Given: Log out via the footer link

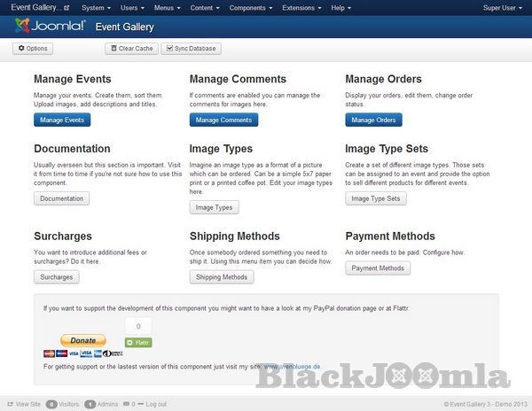Looking at the screenshot, I should tap(155, 403).
